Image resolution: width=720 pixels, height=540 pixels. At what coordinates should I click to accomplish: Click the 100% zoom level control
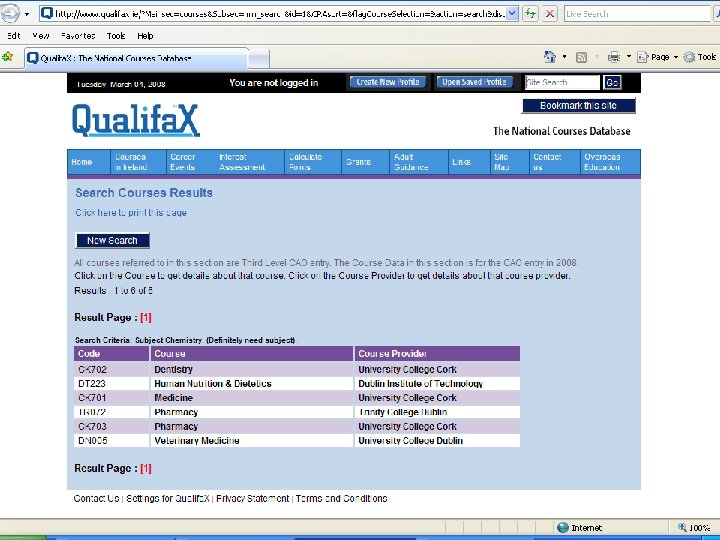[x=694, y=528]
